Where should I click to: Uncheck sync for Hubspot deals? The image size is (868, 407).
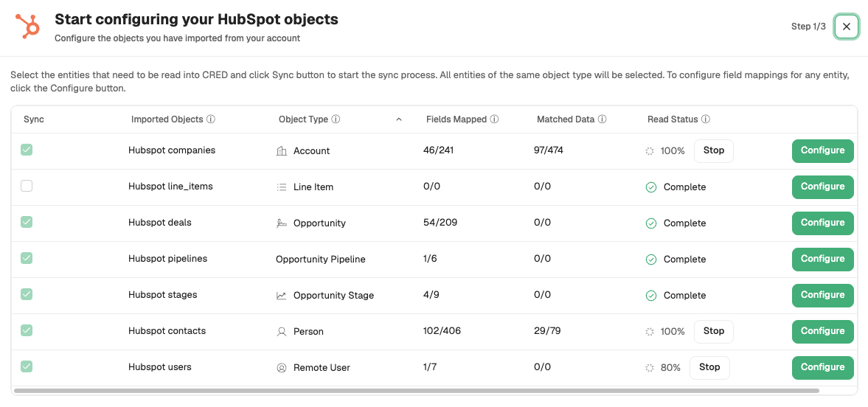(27, 222)
